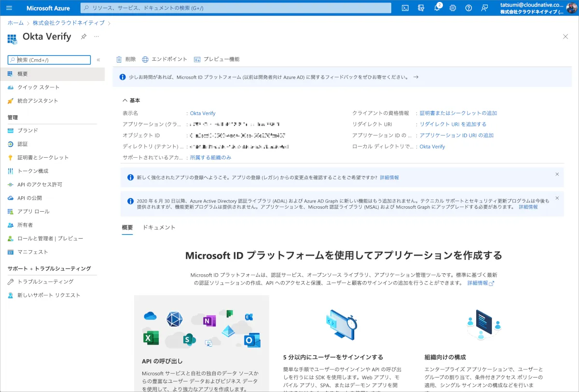Launch Cloud Shell from the top bar

tap(405, 8)
